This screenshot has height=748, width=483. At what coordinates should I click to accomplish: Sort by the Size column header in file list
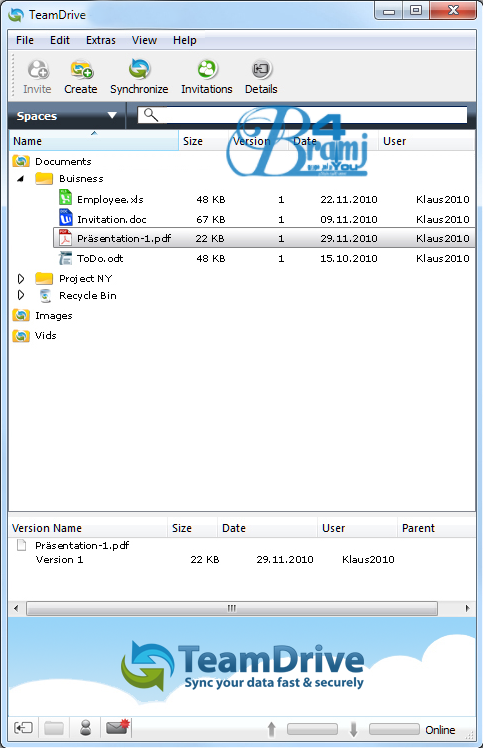tap(203, 141)
